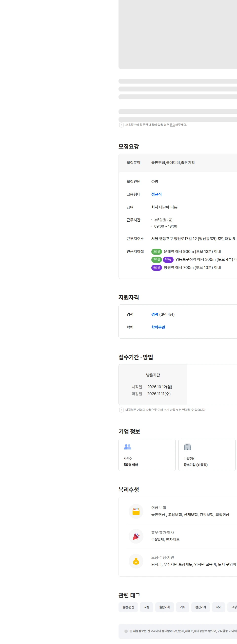Viewport: 237px width, 644px height.
Task: Click the text 출판편집,북에디터,출판기획
Action: [173, 162]
